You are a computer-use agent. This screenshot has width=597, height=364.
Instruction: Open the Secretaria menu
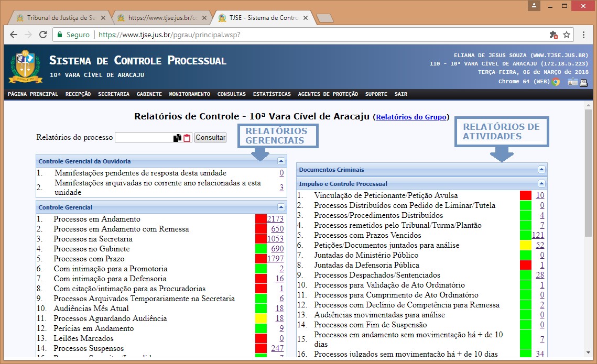[113, 94]
